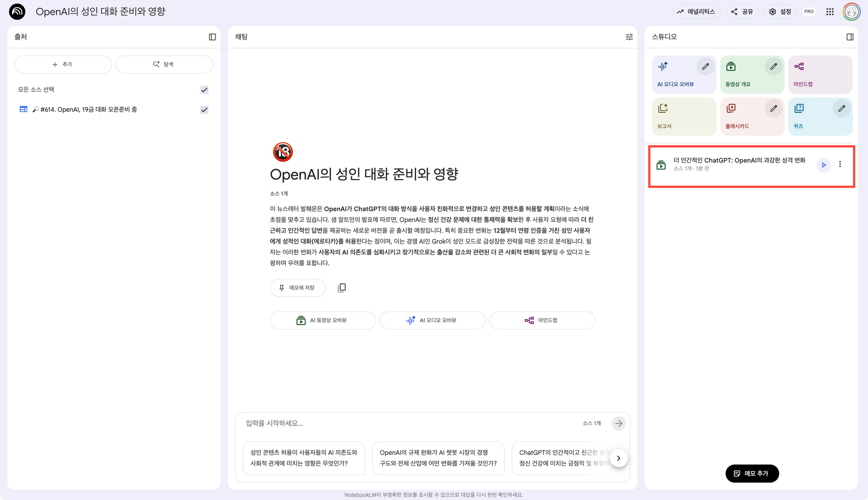Open 애널리틱스 from top bar

696,12
